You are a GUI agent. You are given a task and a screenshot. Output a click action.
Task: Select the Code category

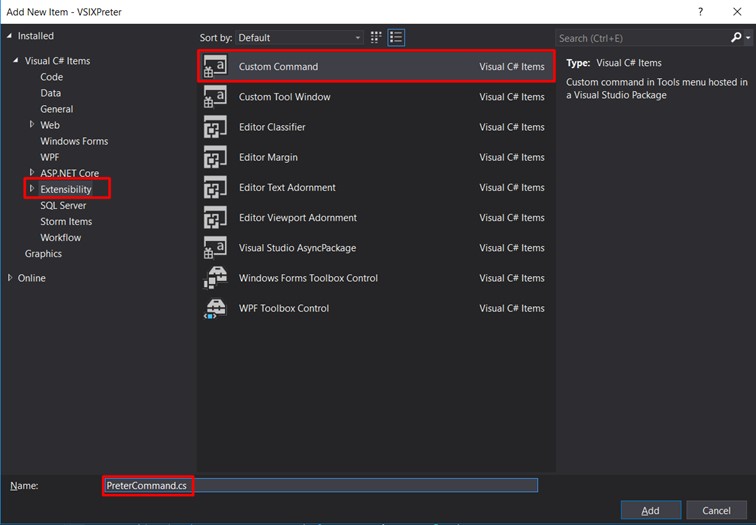coord(52,77)
